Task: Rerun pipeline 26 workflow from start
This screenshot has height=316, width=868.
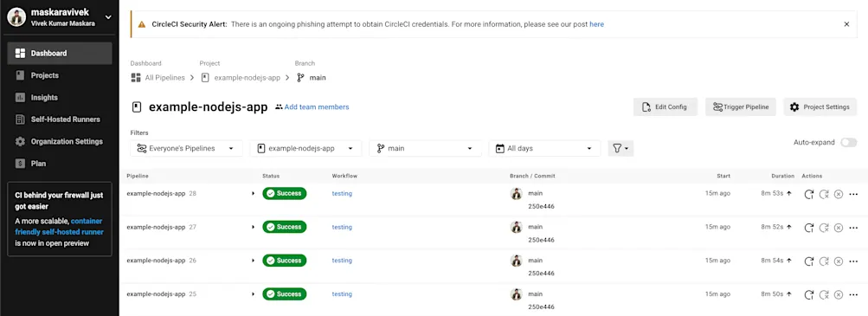Action: pyautogui.click(x=809, y=261)
